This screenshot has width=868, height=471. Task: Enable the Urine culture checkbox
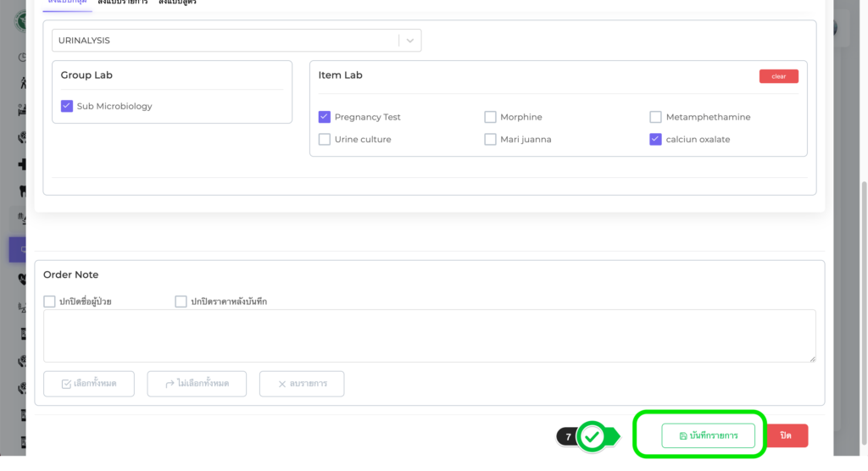click(325, 139)
